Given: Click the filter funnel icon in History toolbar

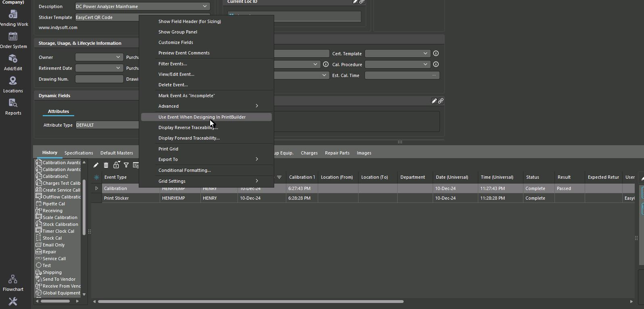Looking at the screenshot, I should (x=126, y=165).
